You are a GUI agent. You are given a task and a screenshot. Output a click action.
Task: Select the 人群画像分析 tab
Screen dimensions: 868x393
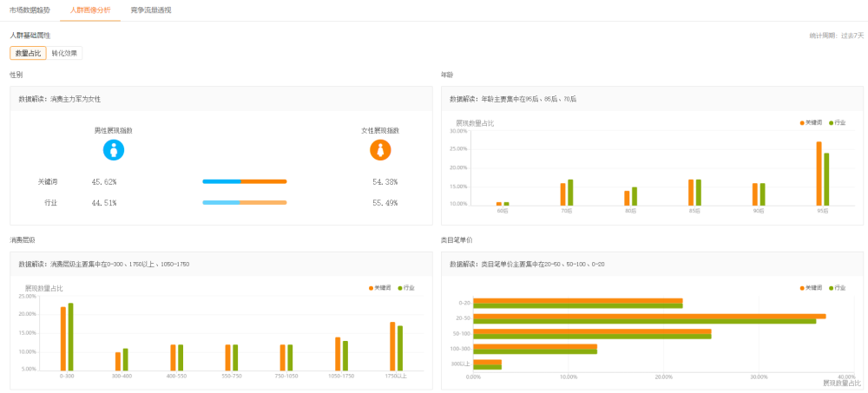coord(90,10)
